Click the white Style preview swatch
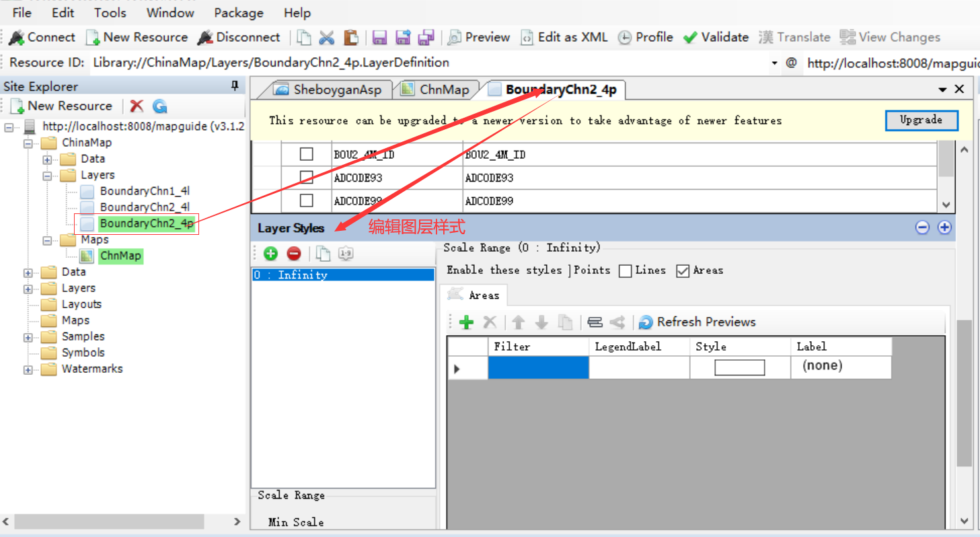 (x=739, y=367)
